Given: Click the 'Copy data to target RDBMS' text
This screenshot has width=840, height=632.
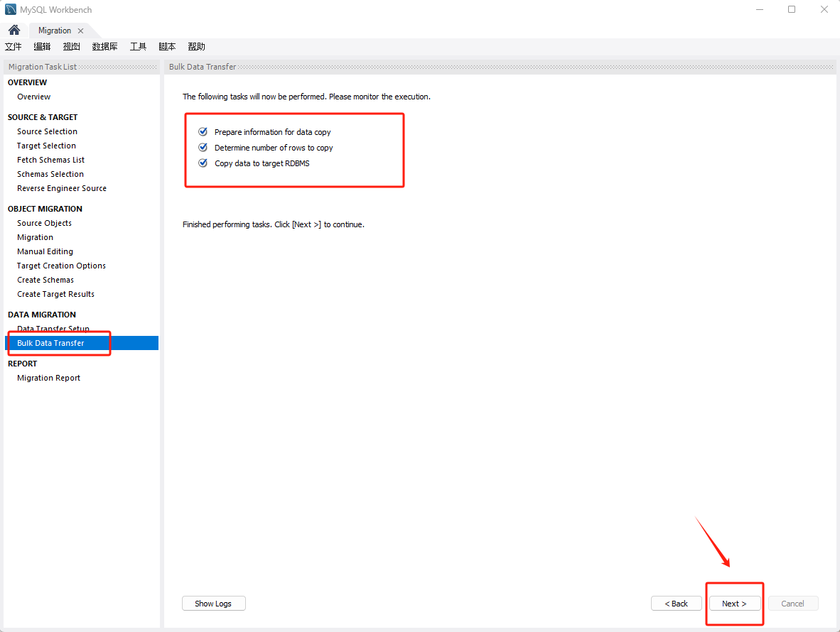Looking at the screenshot, I should coord(262,163).
